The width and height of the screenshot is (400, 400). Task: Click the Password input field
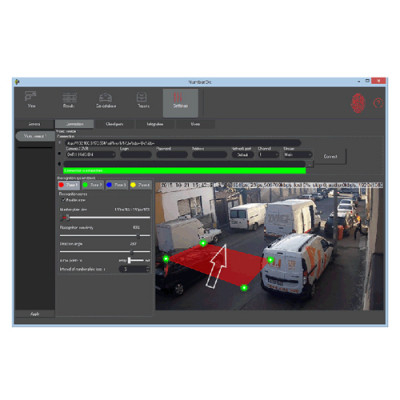(x=172, y=155)
